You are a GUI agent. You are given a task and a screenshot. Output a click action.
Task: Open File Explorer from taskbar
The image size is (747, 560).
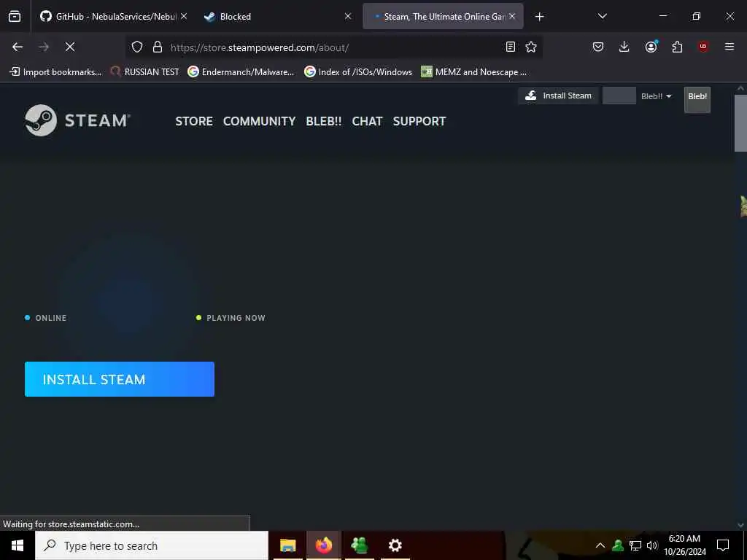tap(287, 545)
